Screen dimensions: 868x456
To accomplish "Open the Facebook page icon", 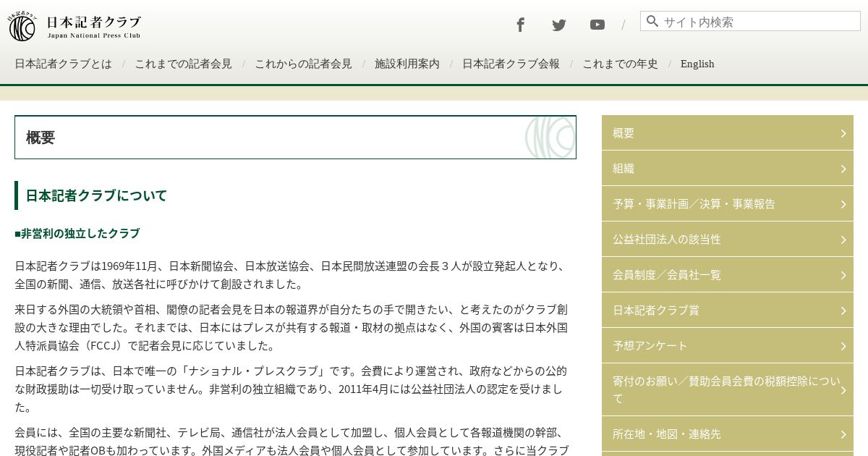I will click(x=520, y=25).
